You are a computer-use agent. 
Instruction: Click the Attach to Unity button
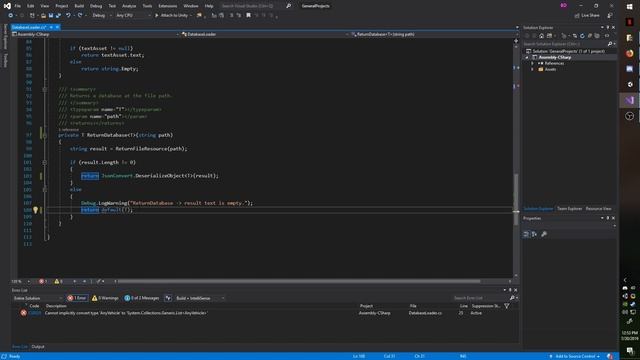pyautogui.click(x=171, y=16)
